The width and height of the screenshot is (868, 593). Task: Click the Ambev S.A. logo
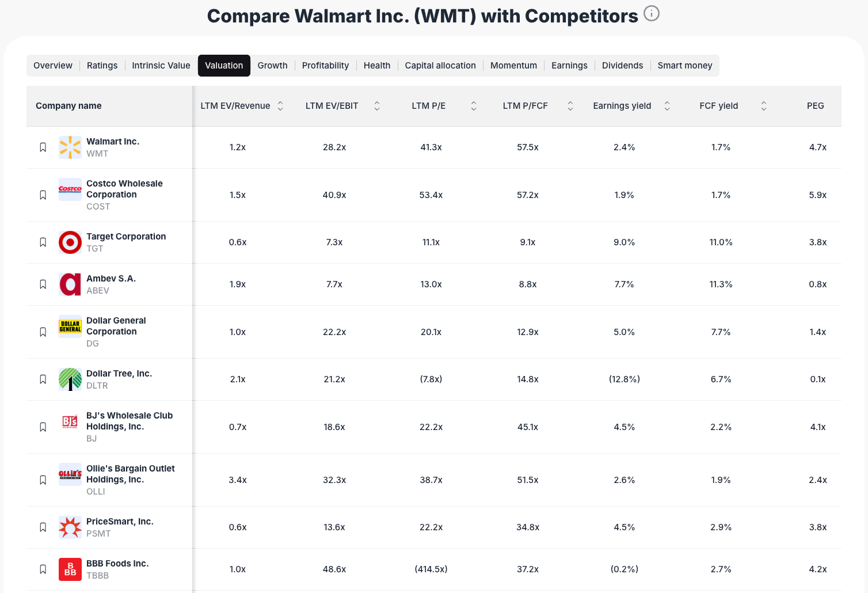point(70,284)
